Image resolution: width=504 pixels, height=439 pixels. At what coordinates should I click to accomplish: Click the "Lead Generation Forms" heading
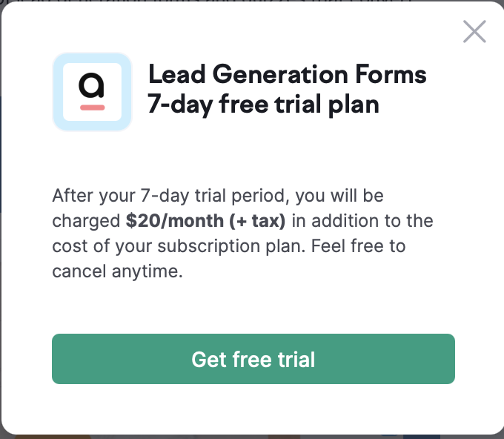click(288, 74)
